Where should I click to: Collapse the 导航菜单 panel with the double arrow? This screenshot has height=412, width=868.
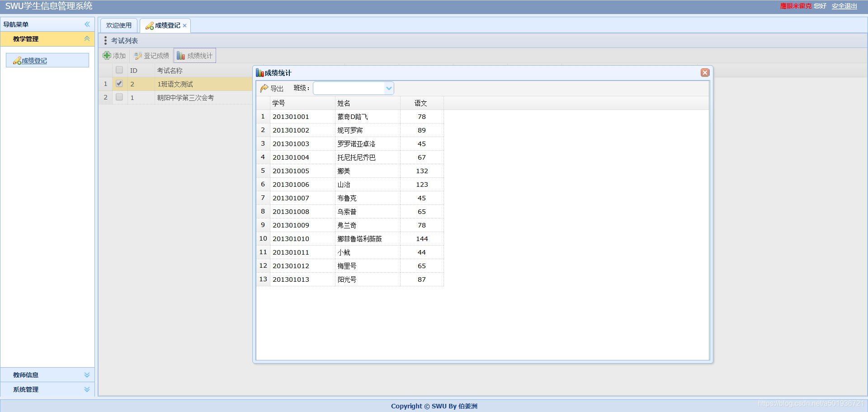(x=87, y=24)
